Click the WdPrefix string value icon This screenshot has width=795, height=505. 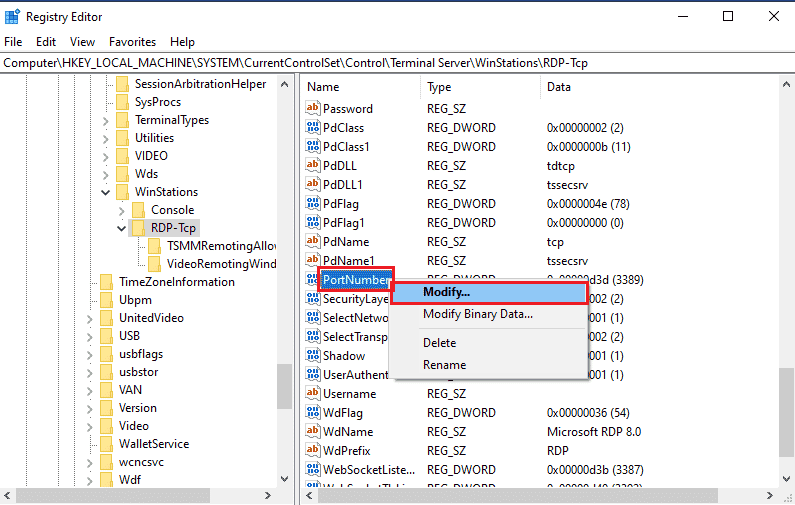point(313,450)
